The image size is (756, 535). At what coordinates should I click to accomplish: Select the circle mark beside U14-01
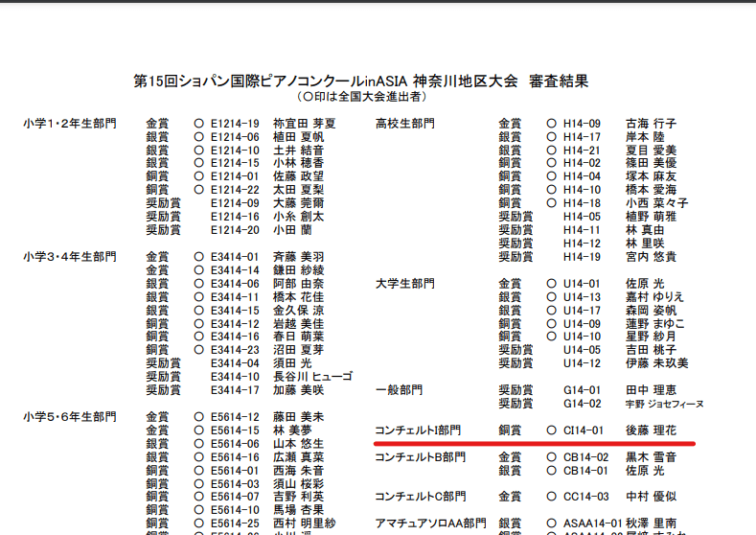coord(552,284)
